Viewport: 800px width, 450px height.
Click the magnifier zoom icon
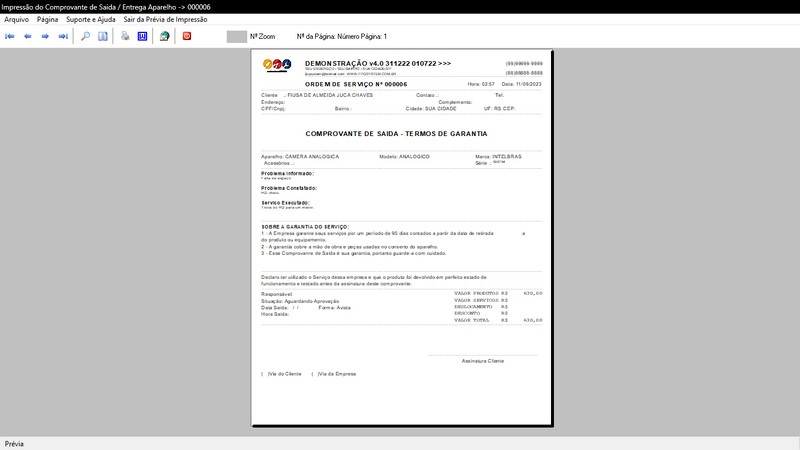pyautogui.click(x=85, y=36)
